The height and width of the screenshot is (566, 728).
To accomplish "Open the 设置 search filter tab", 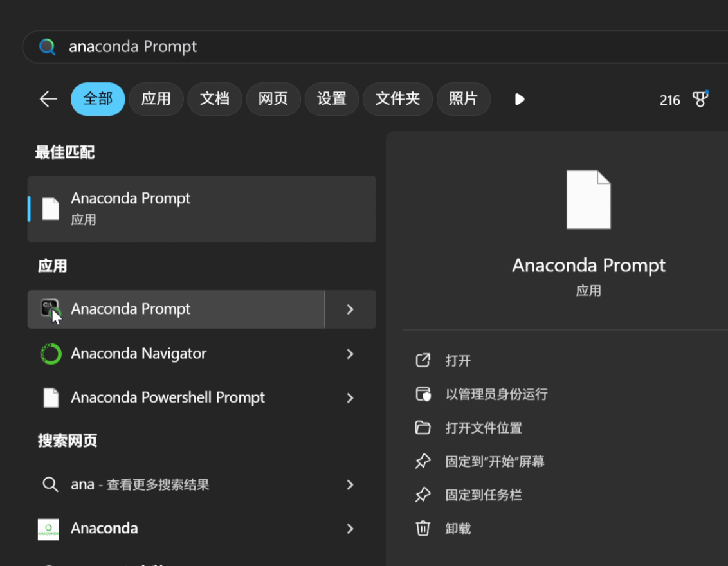I will click(331, 99).
